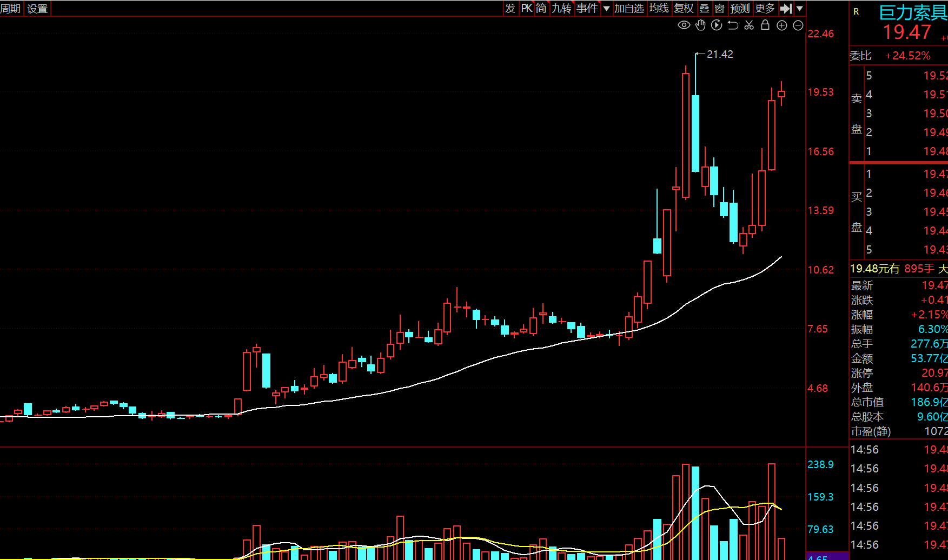Open the rightmost toolbar dropdown arrow
This screenshot has width=948, height=560.
point(800,9)
